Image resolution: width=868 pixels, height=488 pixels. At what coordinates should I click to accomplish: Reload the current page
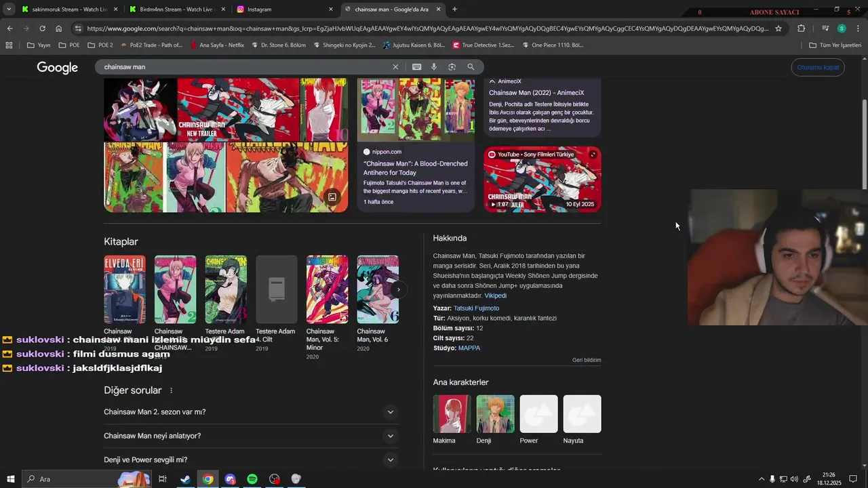click(x=42, y=28)
